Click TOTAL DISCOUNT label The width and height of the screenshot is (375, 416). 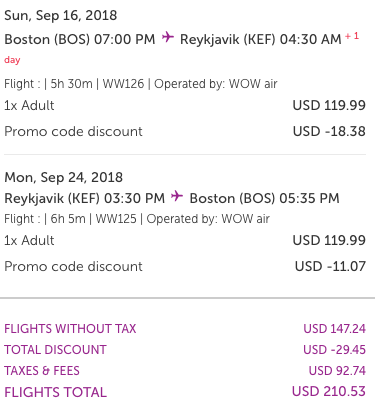(x=55, y=350)
